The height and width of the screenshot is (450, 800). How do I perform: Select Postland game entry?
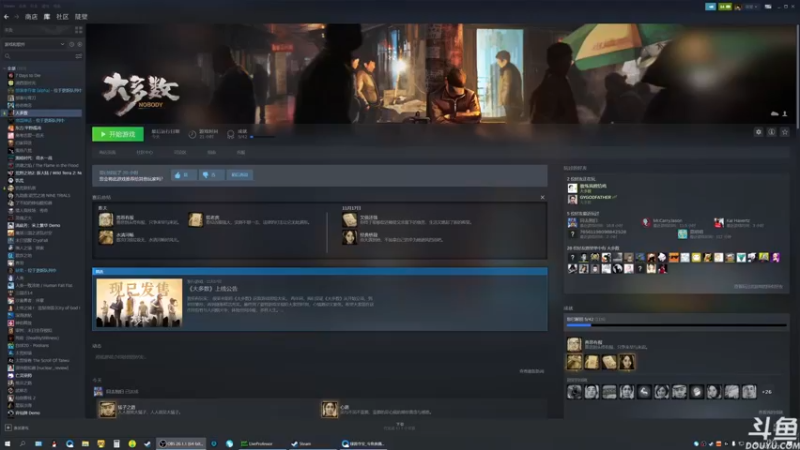coord(32,345)
